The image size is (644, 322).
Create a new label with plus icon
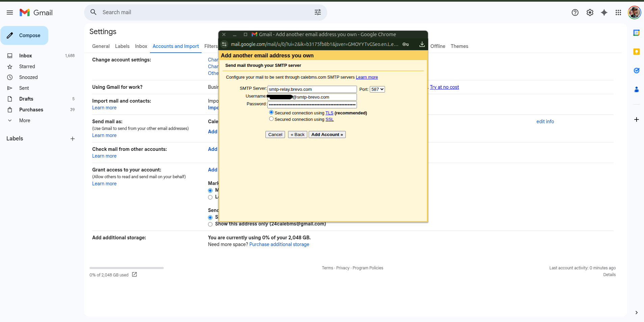point(73,139)
